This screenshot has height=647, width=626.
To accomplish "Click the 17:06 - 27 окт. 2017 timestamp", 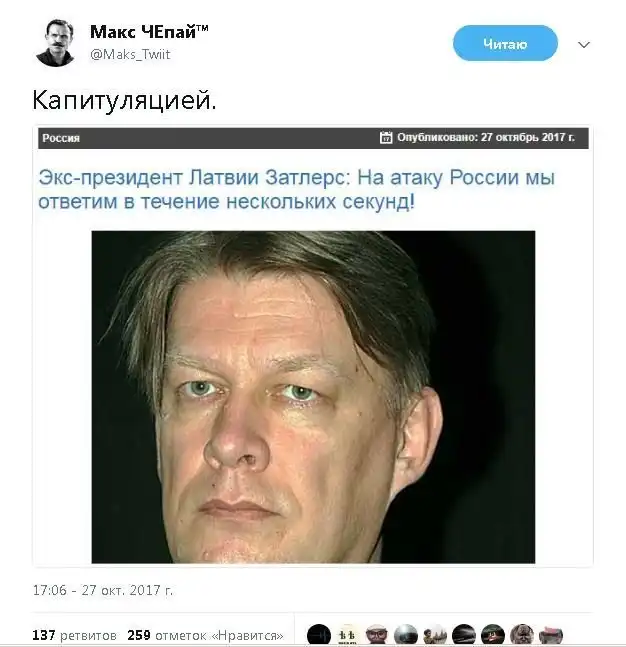I will coord(103,590).
